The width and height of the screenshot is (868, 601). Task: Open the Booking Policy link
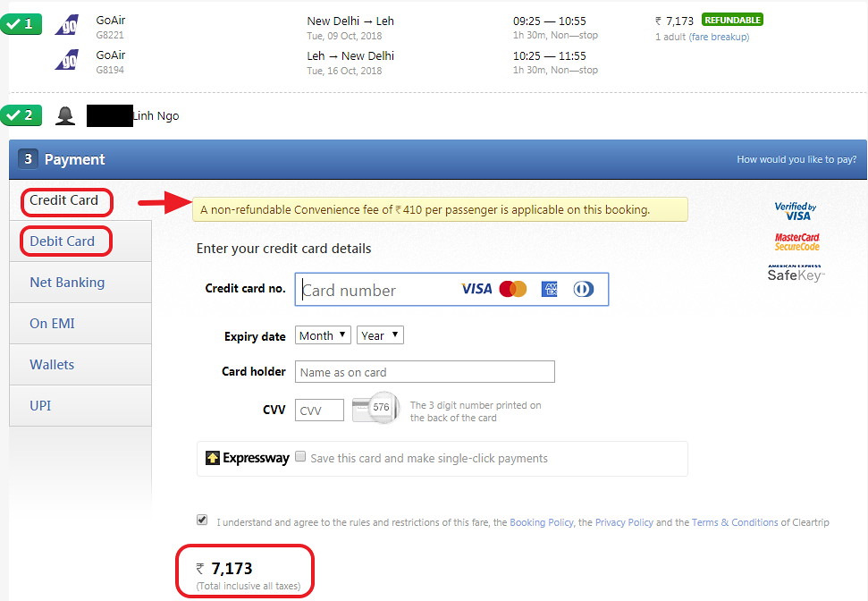pos(542,522)
